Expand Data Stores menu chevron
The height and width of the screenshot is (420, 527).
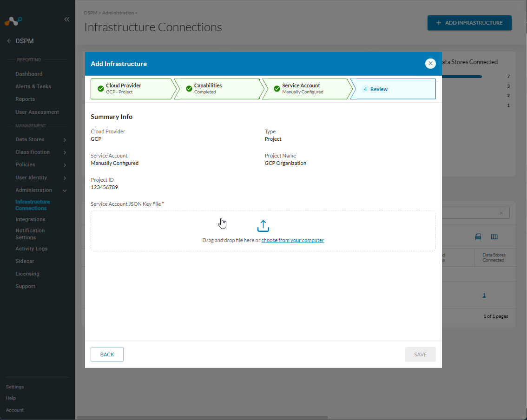click(x=65, y=140)
